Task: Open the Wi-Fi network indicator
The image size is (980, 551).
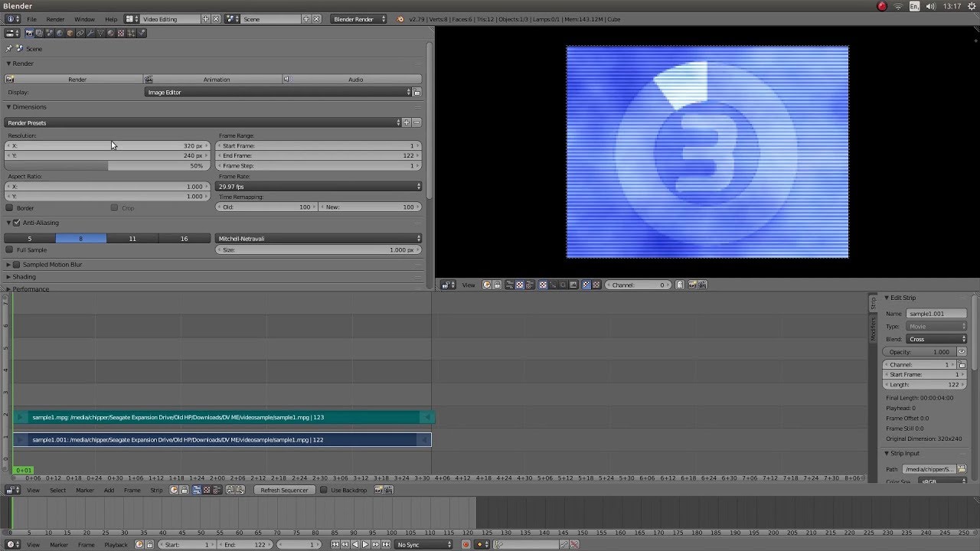Action: 898,6
